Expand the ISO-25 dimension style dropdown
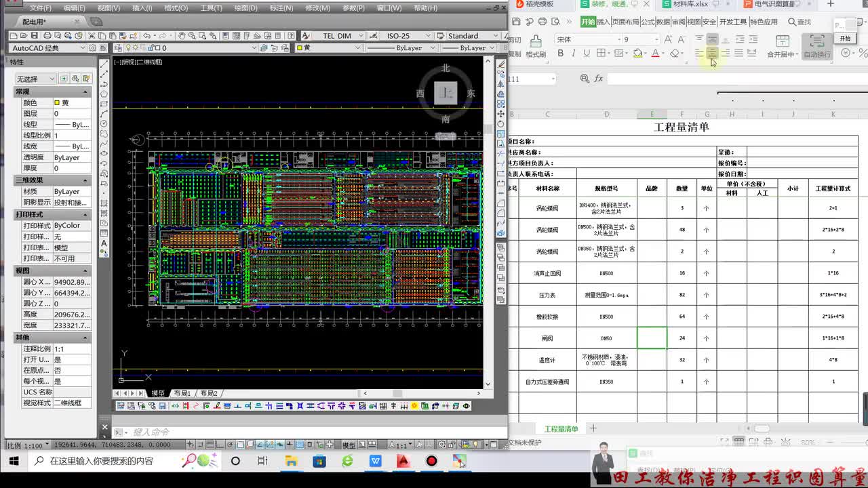This screenshot has height=488, width=868. point(408,36)
